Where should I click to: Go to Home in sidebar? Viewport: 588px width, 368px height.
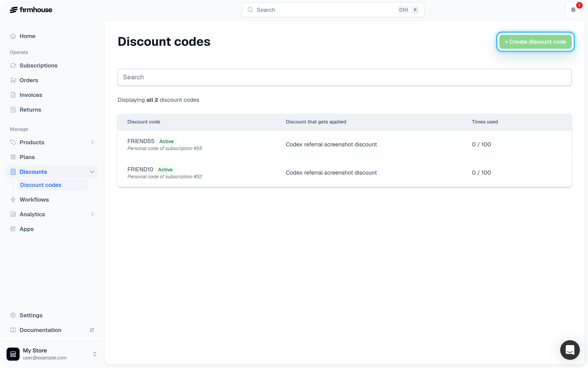pos(52,36)
